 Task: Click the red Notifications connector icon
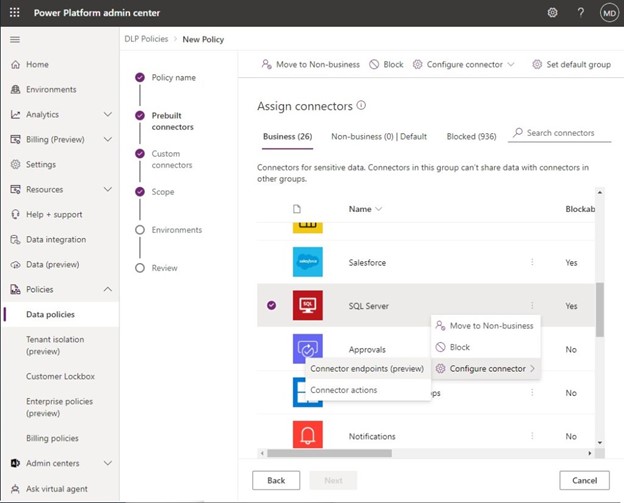pyautogui.click(x=308, y=435)
